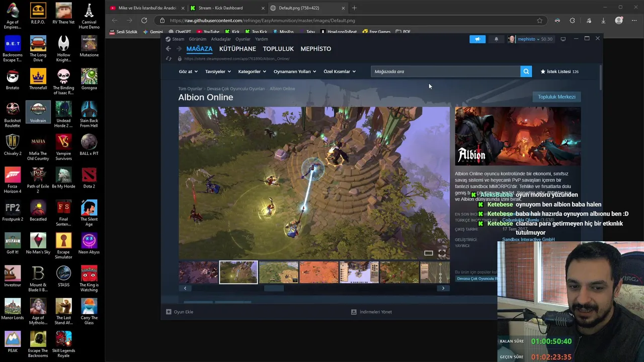Open R.E.P.O. desktop shortcut

(38, 14)
